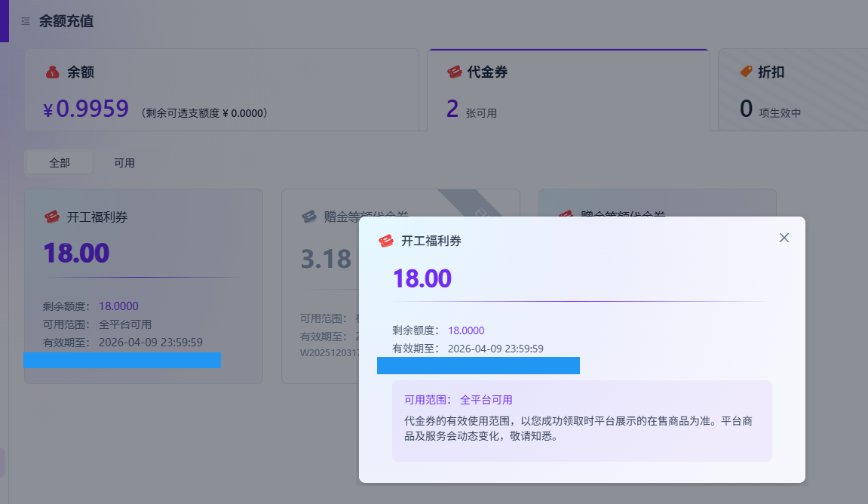868x504 pixels.
Task: Switch to the 可用 filter tab
Action: pyautogui.click(x=124, y=163)
